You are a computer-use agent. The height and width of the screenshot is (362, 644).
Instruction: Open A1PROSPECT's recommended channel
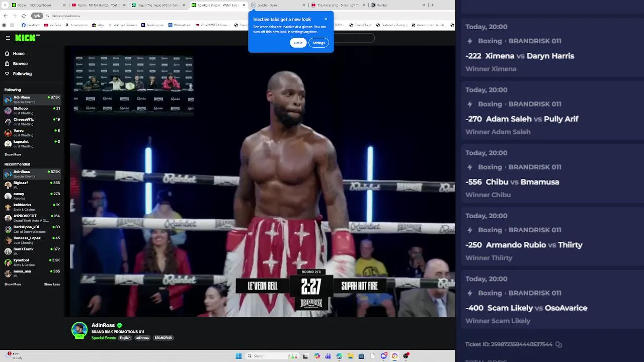coord(32,218)
